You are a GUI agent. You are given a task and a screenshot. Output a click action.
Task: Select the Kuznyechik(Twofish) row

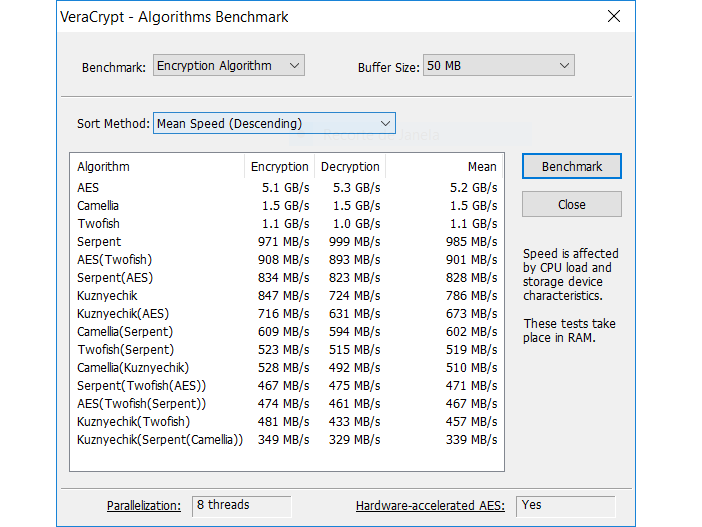click(x=287, y=421)
